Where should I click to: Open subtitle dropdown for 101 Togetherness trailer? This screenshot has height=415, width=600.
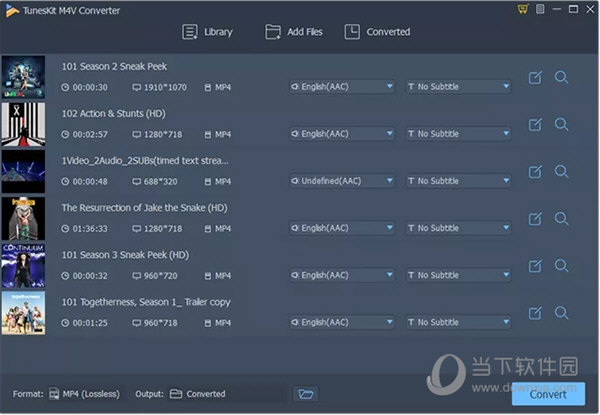pyautogui.click(x=458, y=322)
